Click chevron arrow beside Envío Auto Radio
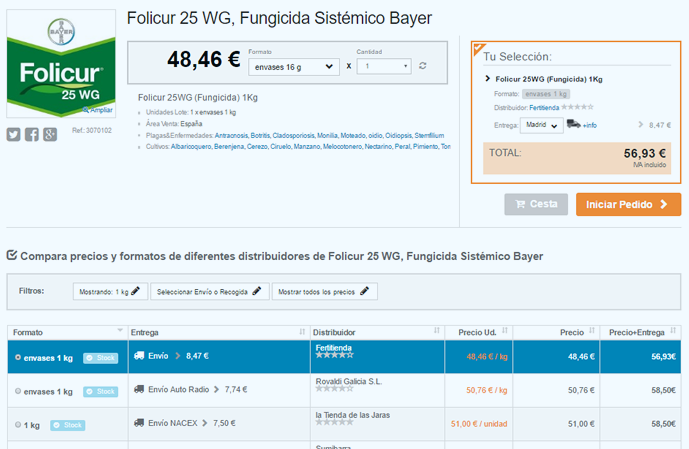The width and height of the screenshot is (689, 449). pyautogui.click(x=216, y=389)
